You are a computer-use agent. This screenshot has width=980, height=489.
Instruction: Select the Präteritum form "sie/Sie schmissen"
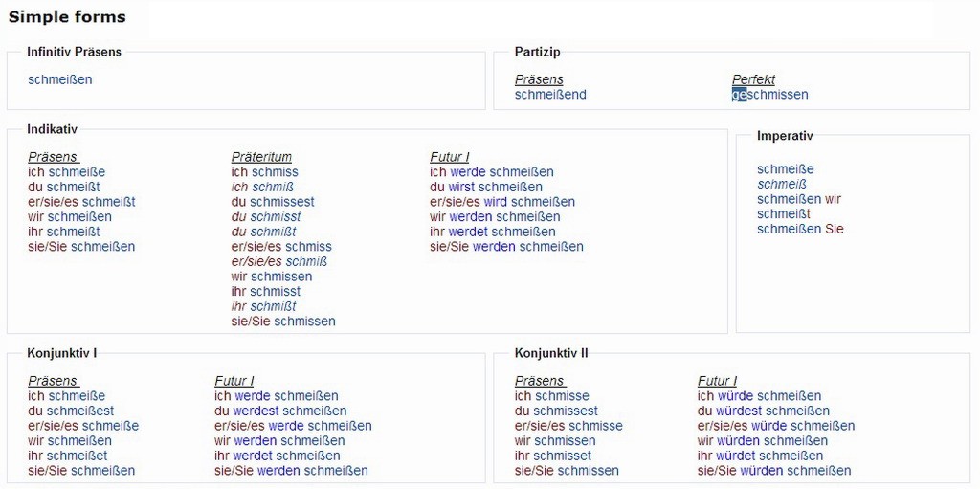283,322
